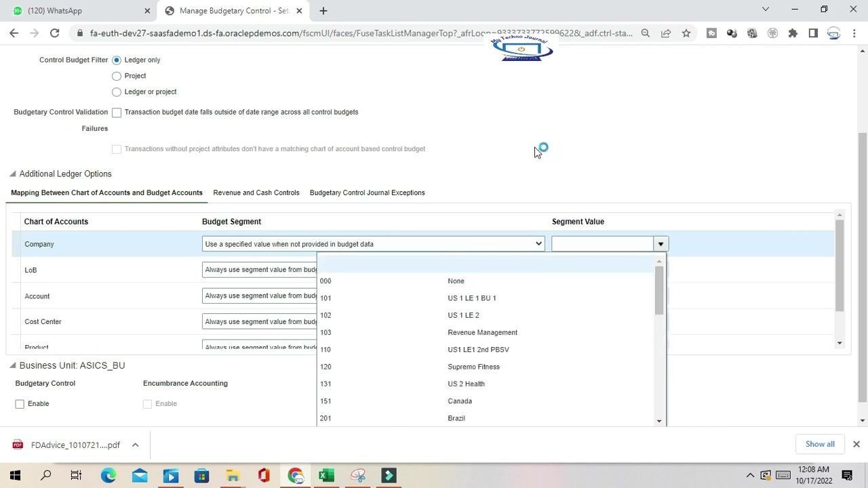Switch to Revenue and Cash Controls tab
The height and width of the screenshot is (488, 868).
point(256,192)
